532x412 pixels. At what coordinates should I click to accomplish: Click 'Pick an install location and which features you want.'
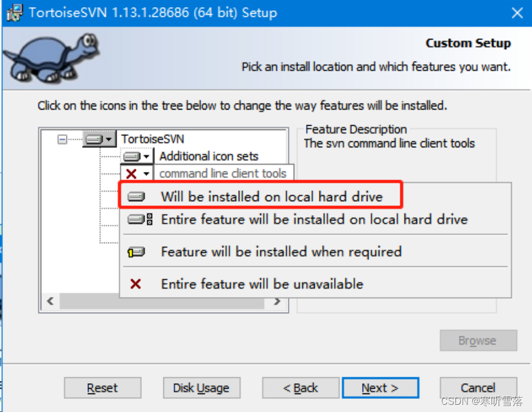point(376,67)
